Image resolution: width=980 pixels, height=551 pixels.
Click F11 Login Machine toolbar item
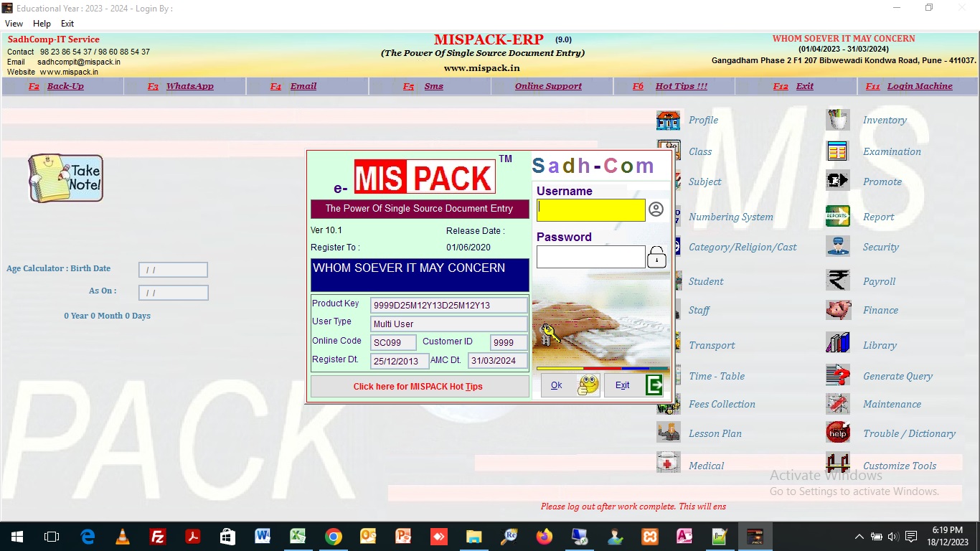[910, 86]
